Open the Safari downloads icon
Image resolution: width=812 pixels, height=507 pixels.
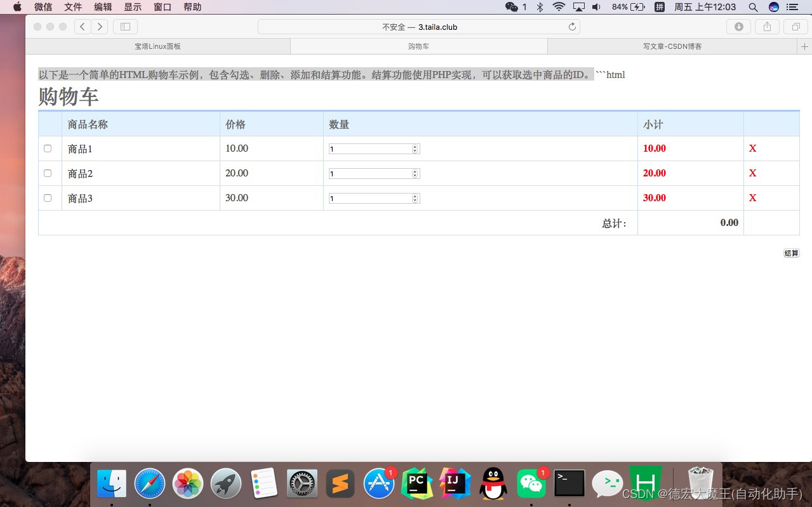[x=738, y=27]
